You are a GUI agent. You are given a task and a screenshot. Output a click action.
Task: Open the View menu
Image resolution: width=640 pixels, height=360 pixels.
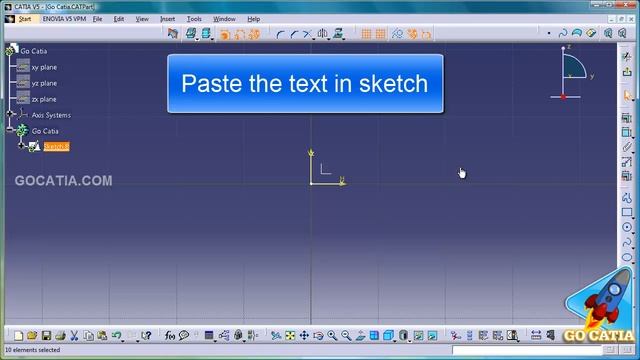[x=142, y=19]
